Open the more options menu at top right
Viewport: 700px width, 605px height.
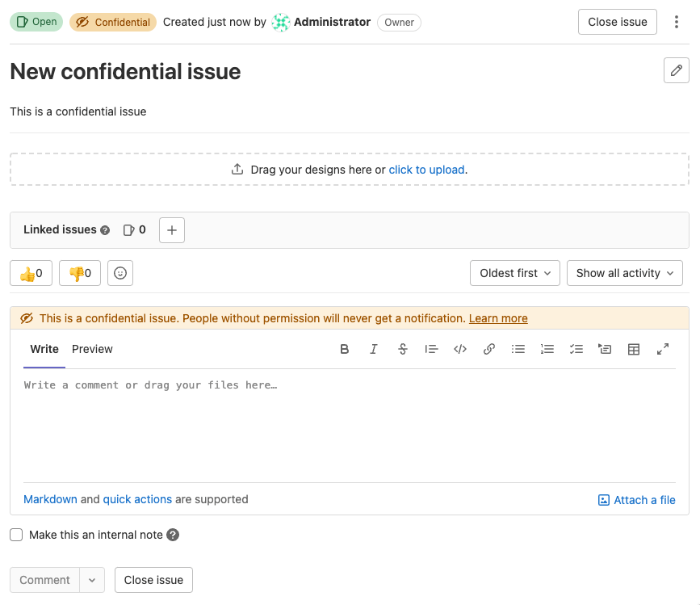(677, 22)
